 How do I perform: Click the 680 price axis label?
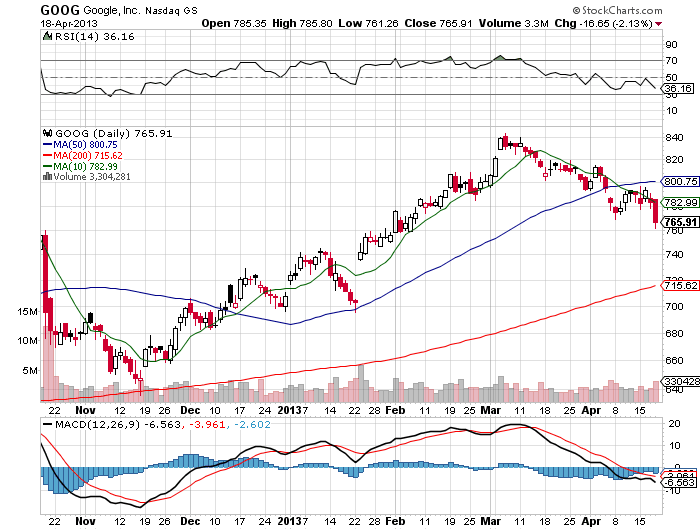coord(674,334)
